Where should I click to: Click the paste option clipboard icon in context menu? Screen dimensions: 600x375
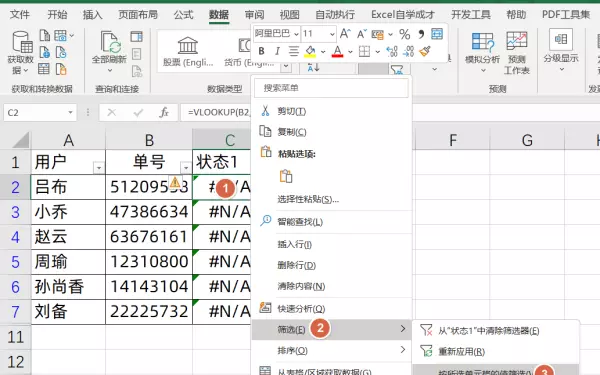pyautogui.click(x=286, y=176)
